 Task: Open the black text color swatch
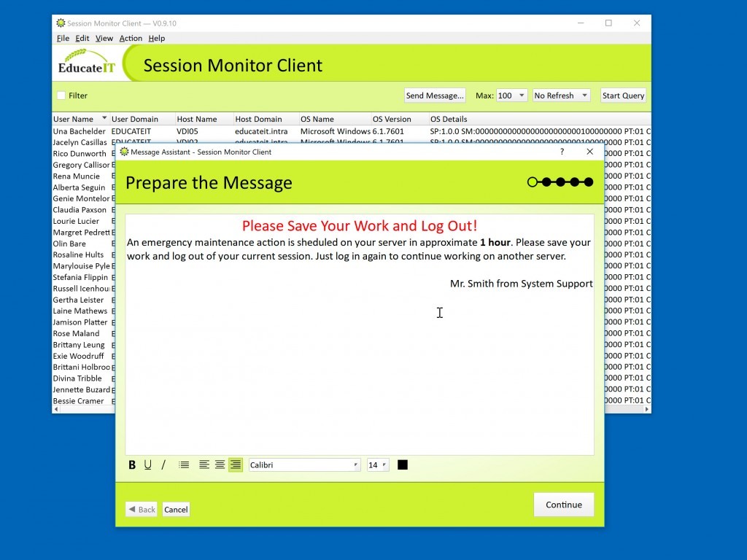(x=403, y=465)
